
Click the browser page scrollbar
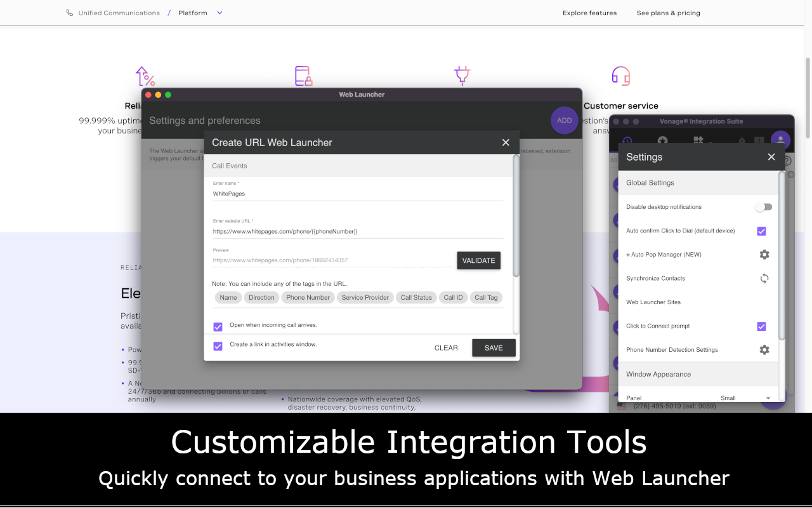(808, 98)
